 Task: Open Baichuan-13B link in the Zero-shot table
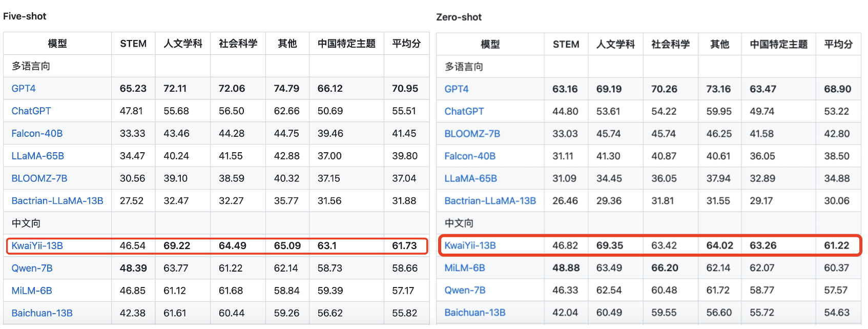(x=474, y=313)
